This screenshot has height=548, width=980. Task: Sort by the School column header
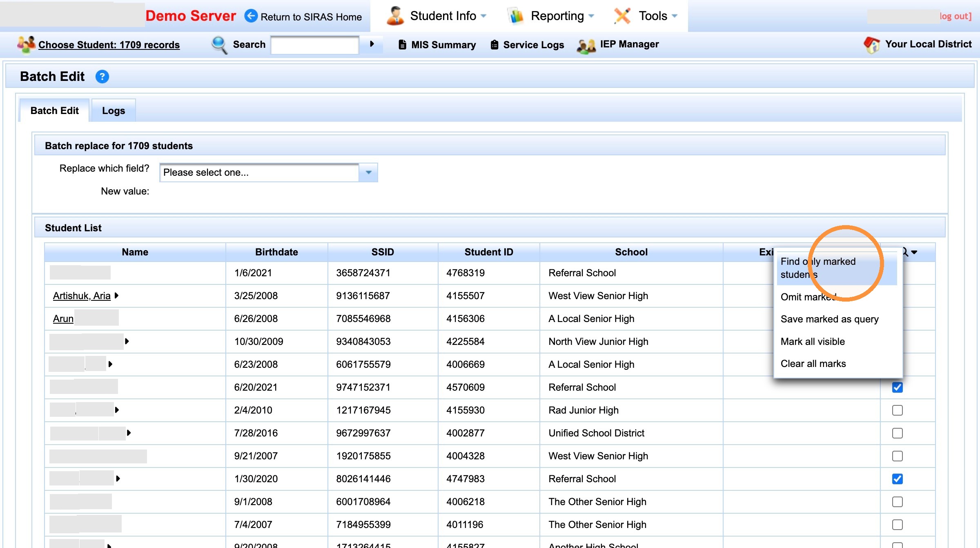point(631,252)
